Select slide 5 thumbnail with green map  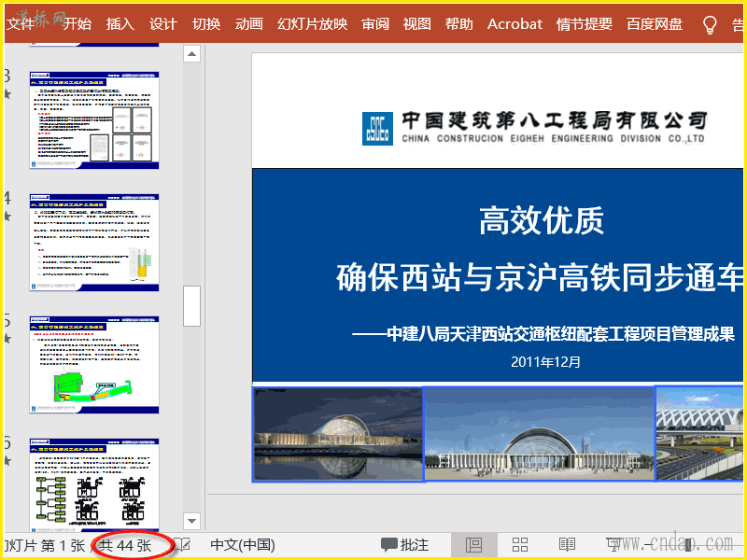coord(94,365)
